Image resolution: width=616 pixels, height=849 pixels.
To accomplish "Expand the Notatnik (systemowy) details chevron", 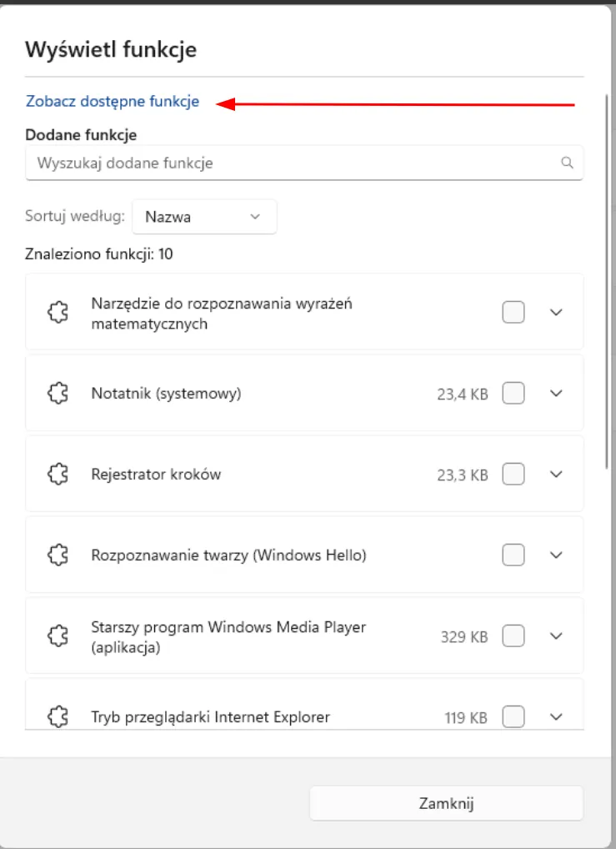I will coord(557,393).
